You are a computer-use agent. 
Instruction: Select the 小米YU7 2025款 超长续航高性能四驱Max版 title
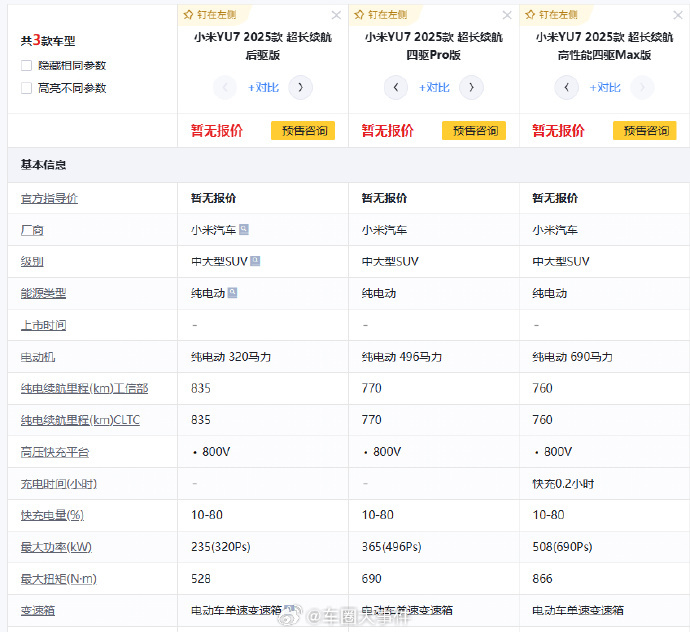(604, 46)
